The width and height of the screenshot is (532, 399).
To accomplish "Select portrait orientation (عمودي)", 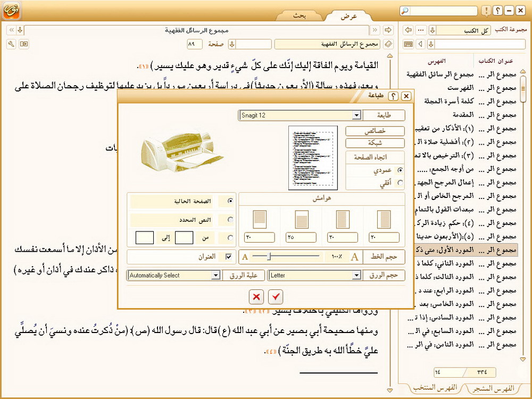I will click(x=400, y=170).
